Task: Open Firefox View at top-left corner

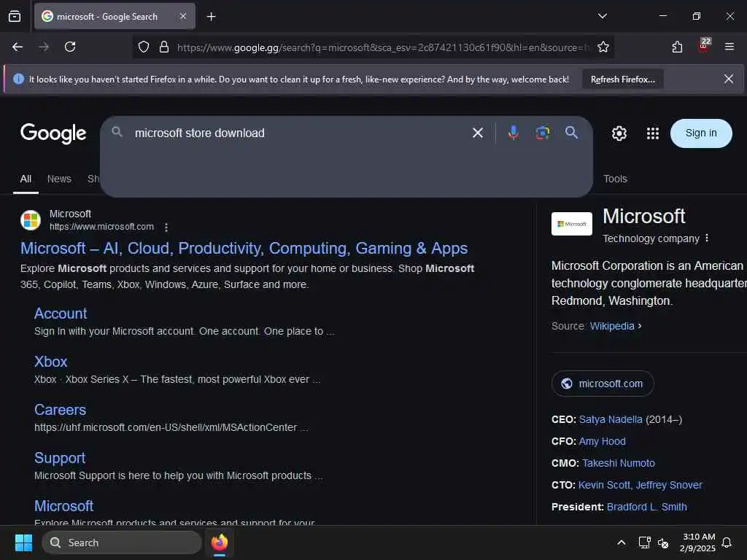Action: (15, 17)
